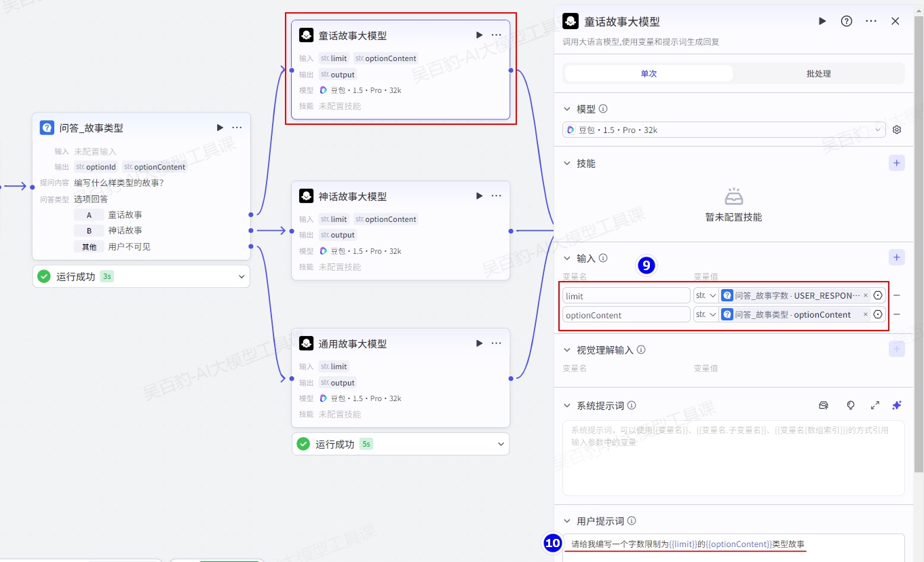The image size is (924, 562).
Task: Run the 童话故事大模型 node from canvas
Action: (479, 35)
